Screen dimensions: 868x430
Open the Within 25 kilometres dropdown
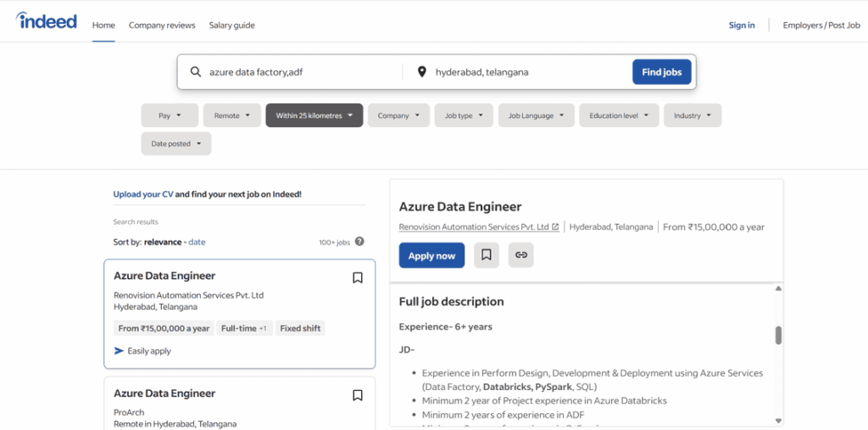coord(314,115)
